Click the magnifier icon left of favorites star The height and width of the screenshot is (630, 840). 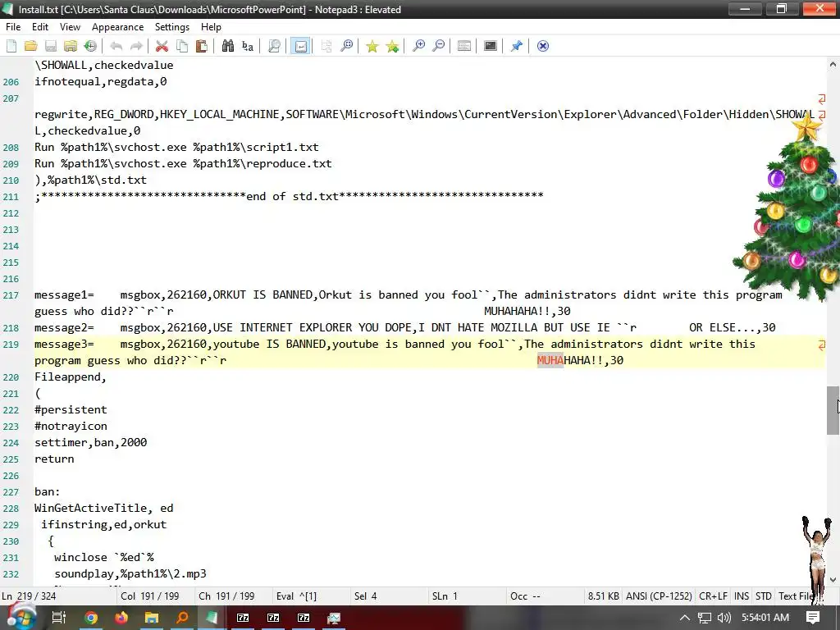tap(347, 46)
